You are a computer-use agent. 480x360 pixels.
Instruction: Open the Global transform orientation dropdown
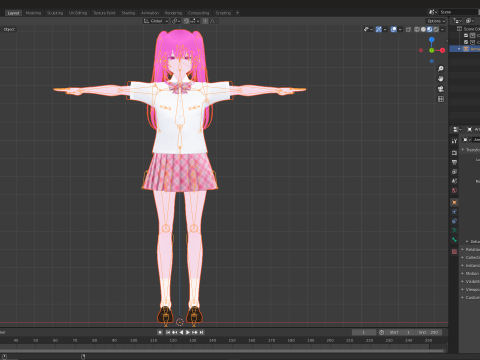(x=156, y=21)
